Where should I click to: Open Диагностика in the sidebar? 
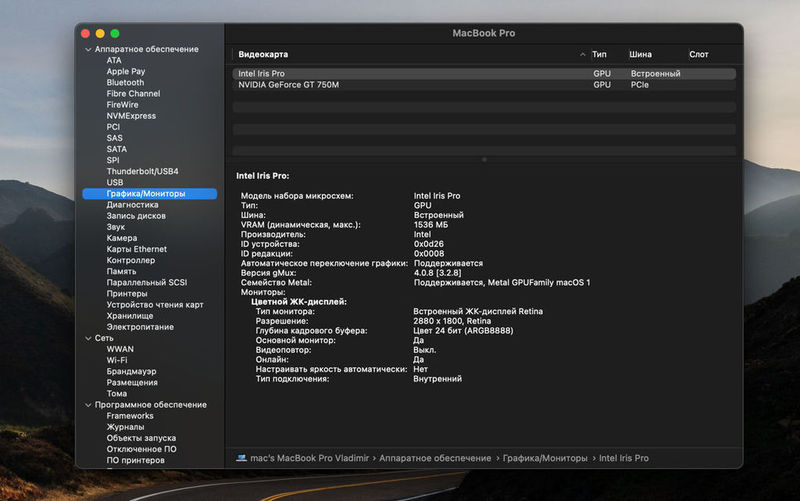click(132, 205)
